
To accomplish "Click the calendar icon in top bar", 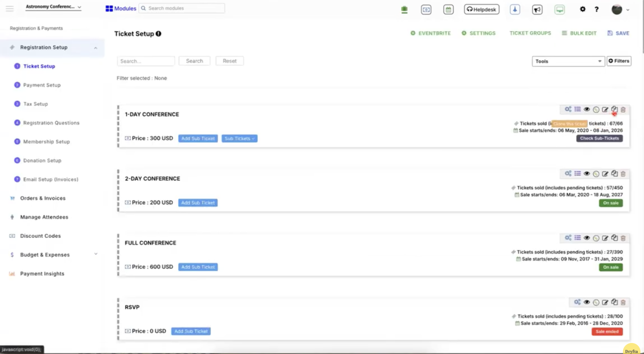I will [448, 10].
